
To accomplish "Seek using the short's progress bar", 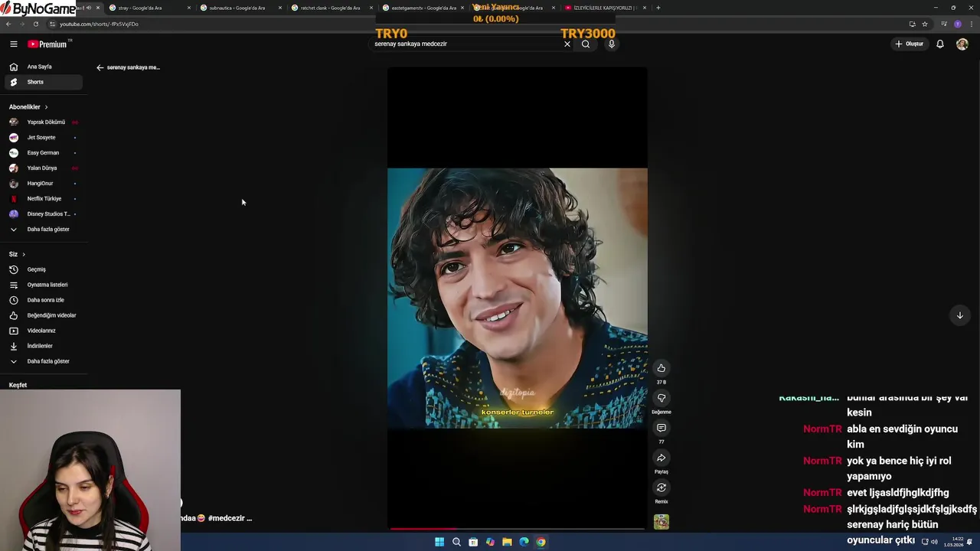I will coord(518,528).
